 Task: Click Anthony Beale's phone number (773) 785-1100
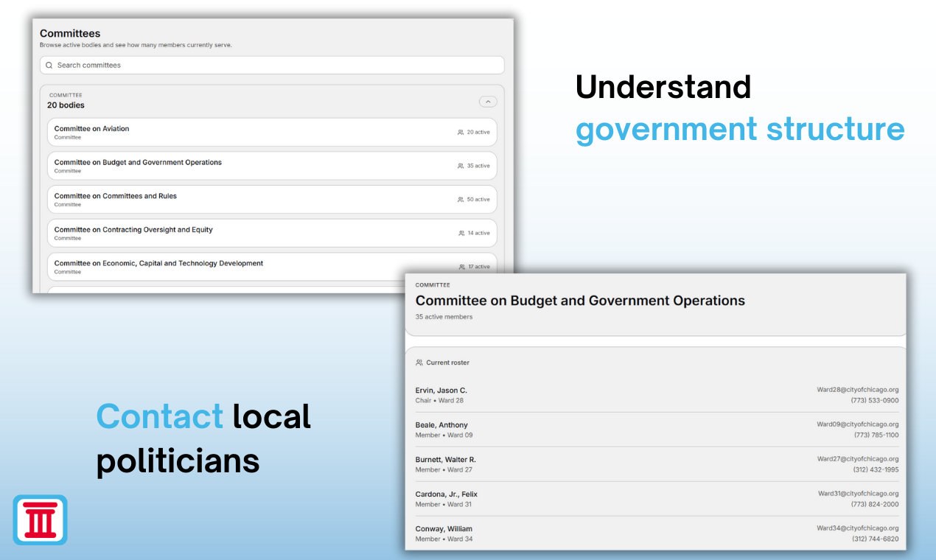(x=876, y=435)
